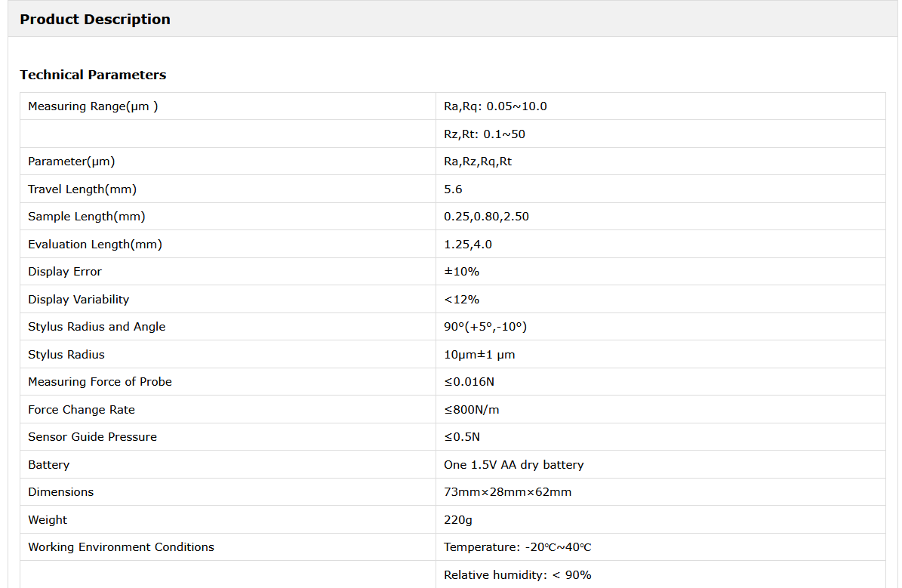Click the Weight row label

tap(48, 520)
